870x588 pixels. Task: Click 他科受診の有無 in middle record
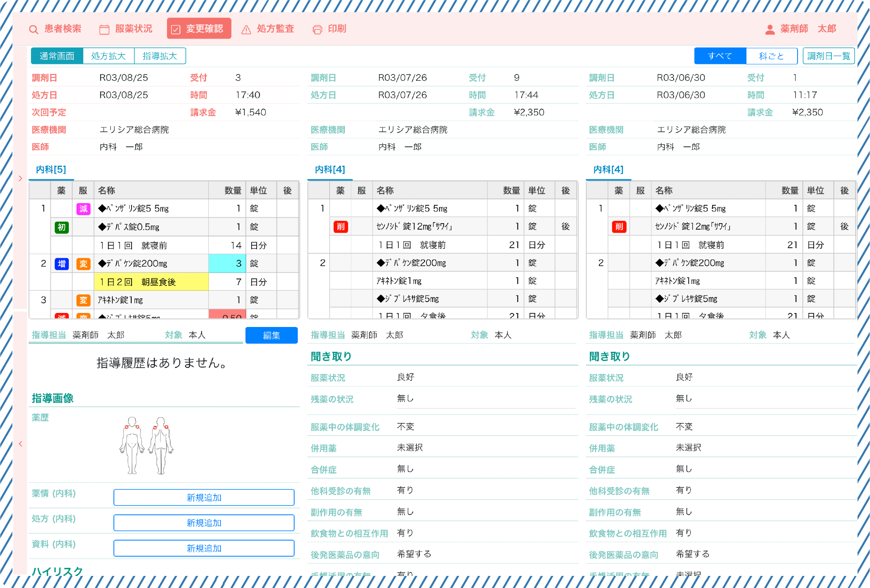(340, 491)
